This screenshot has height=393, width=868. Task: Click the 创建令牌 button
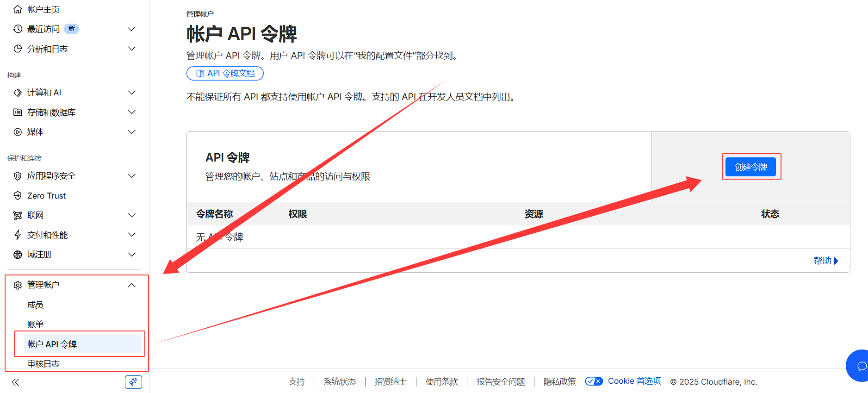click(750, 167)
